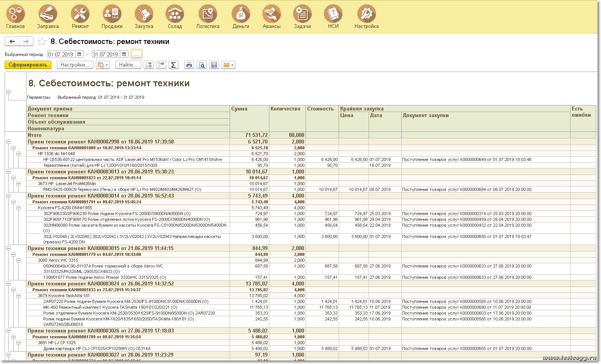The image size is (601, 364).
Task: Click the Найти... button
Action: pyautogui.click(x=128, y=65)
